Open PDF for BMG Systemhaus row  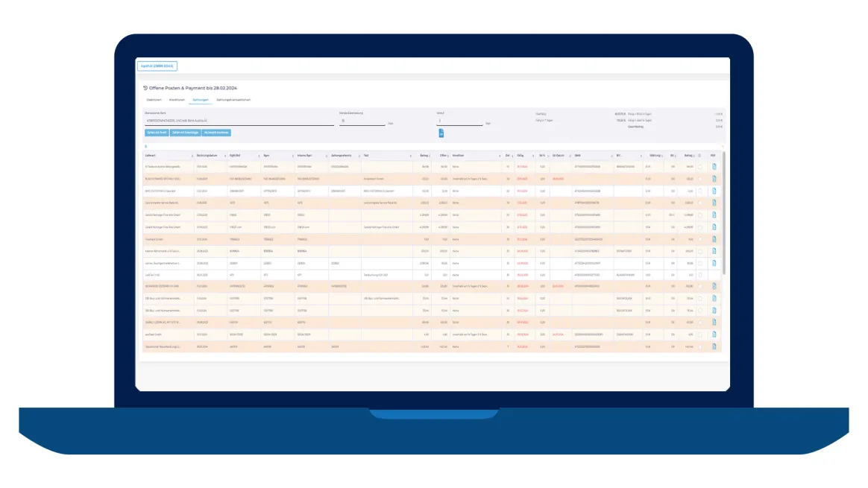(x=714, y=191)
